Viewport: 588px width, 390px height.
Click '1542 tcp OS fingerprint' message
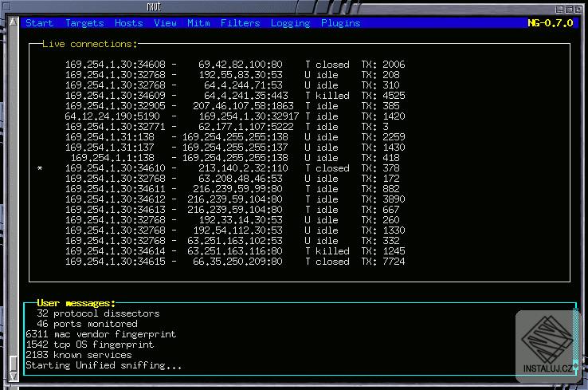pos(89,345)
